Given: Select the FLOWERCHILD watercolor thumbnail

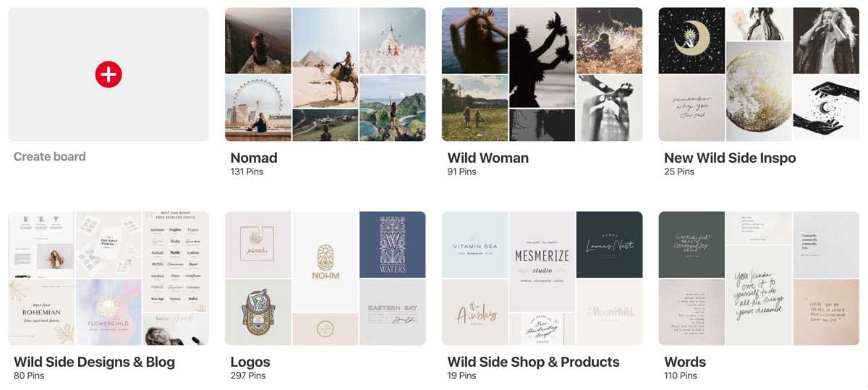Looking at the screenshot, I should [x=108, y=311].
